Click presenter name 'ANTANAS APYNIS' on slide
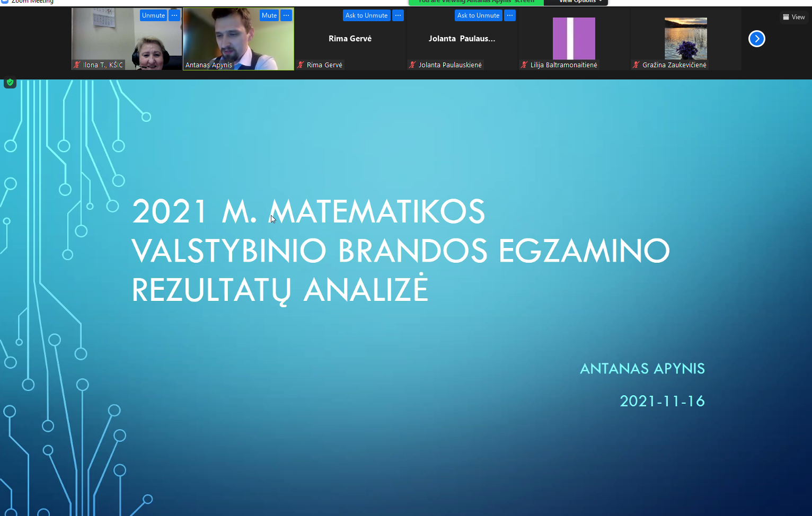The width and height of the screenshot is (812, 516). pos(642,369)
